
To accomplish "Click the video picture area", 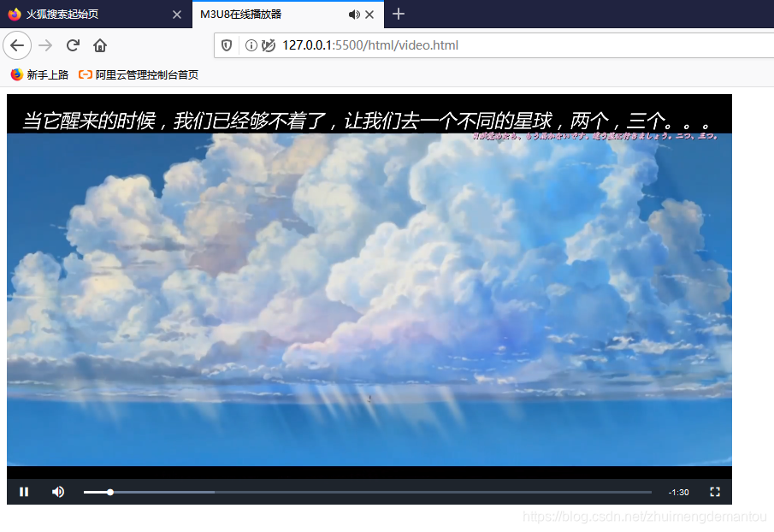I will (x=369, y=287).
